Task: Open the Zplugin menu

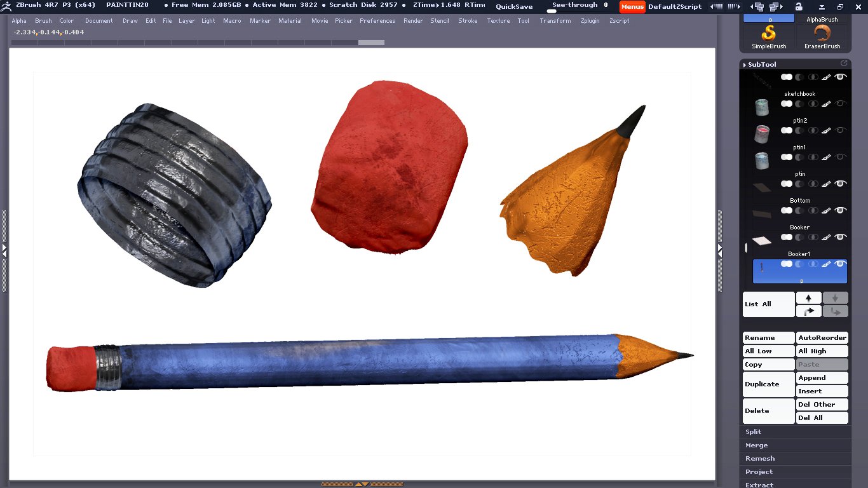Action: [590, 21]
